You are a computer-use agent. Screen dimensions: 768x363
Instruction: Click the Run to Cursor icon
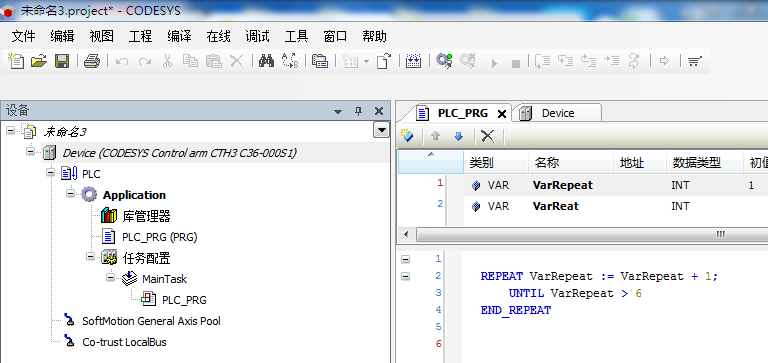tap(611, 61)
